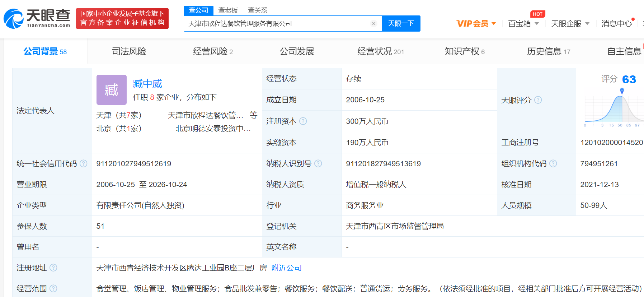Click 等 more companies text
644x297 pixels.
click(x=254, y=115)
